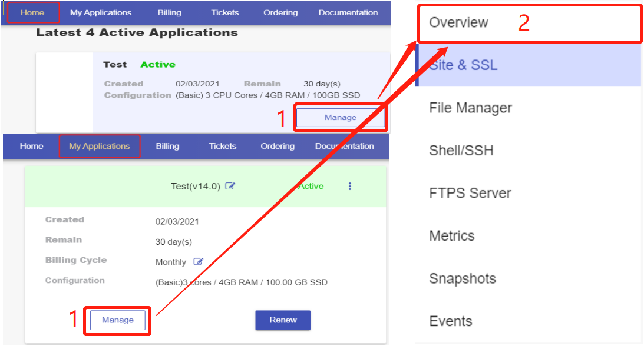Click the highlighted Home tab in navigation bar
Viewport: 644px width, 346px height.
tap(32, 12)
